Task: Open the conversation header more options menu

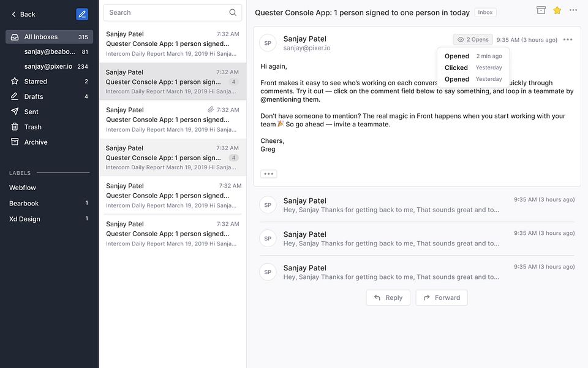Action: click(x=573, y=10)
